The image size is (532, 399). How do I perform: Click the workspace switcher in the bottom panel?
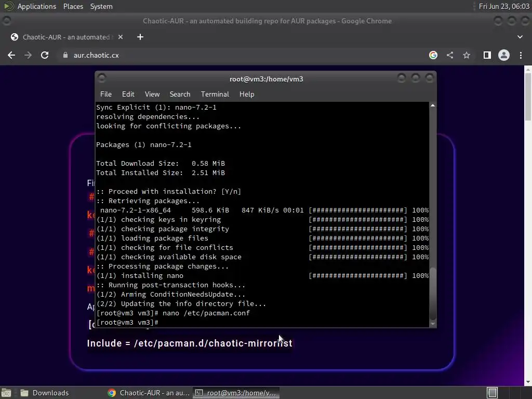point(493,393)
